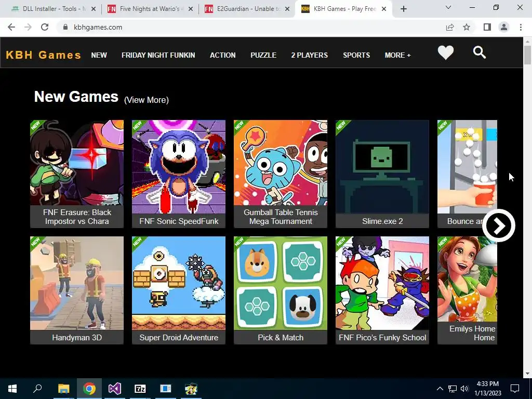This screenshot has height=399, width=532.
Task: Close the E2Guardian tab
Action: pos(287,9)
